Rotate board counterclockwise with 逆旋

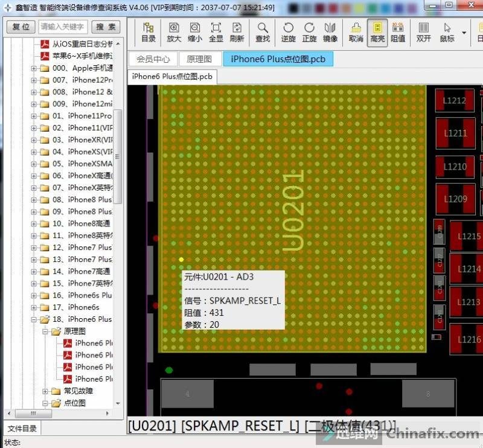(x=289, y=32)
